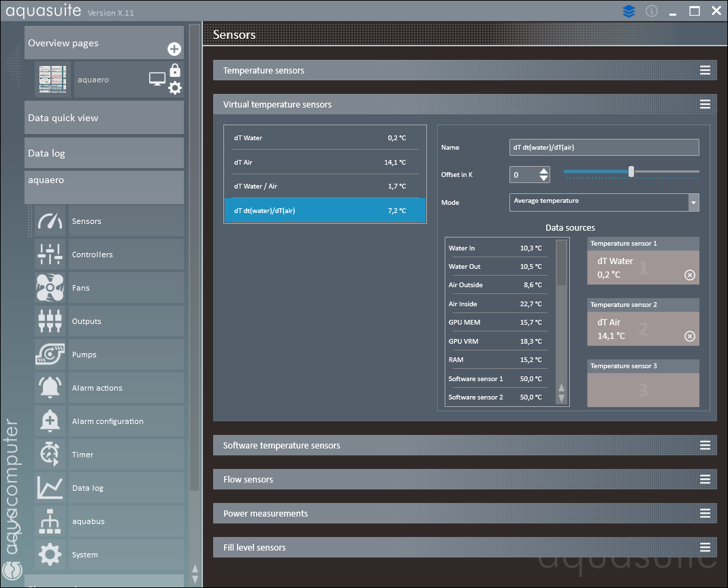
Task: Open the aquaero overview page thumbnail
Action: 52,80
